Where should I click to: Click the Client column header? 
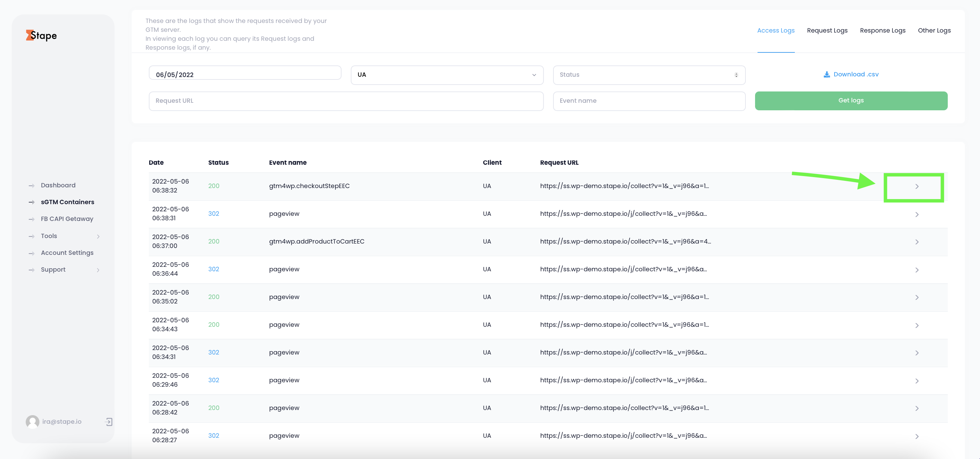[x=492, y=162]
